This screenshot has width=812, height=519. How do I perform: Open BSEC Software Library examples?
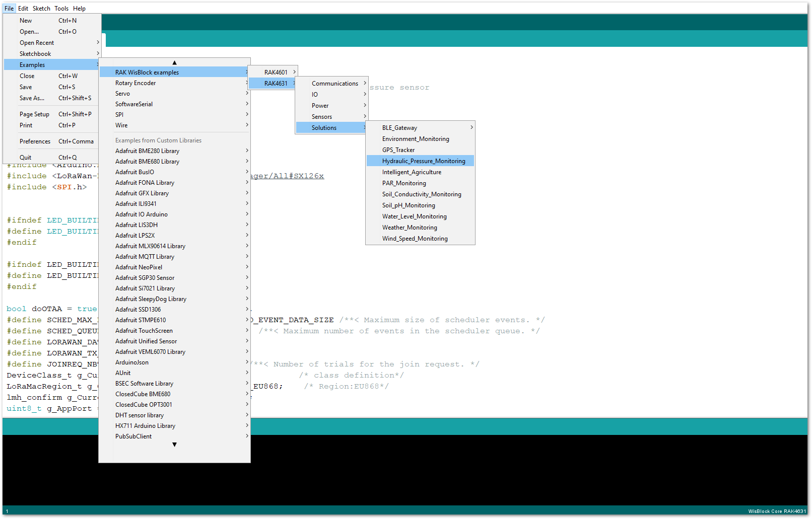(174, 384)
